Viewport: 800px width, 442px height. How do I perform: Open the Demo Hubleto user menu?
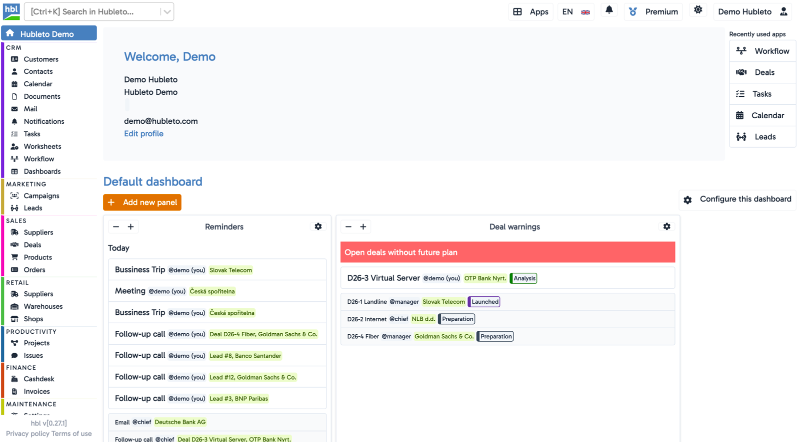click(753, 12)
